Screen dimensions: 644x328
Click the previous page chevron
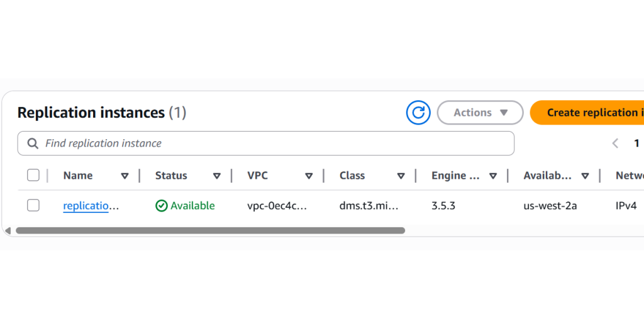pos(615,144)
